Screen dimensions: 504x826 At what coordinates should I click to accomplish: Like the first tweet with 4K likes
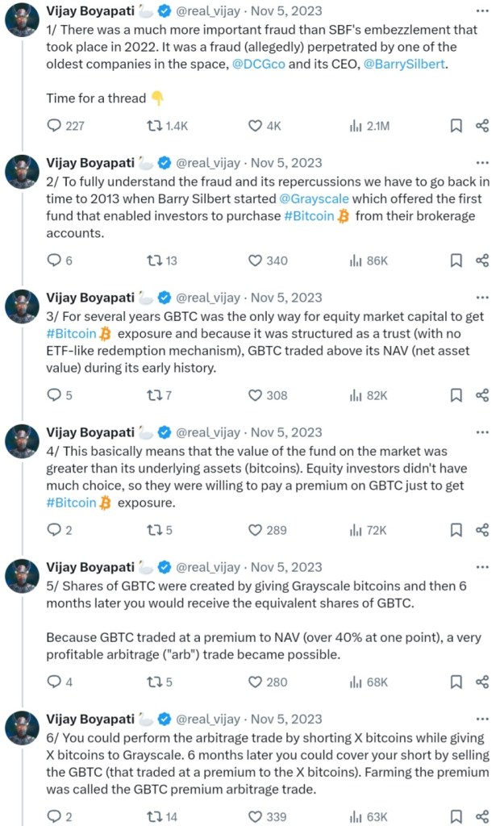255,126
